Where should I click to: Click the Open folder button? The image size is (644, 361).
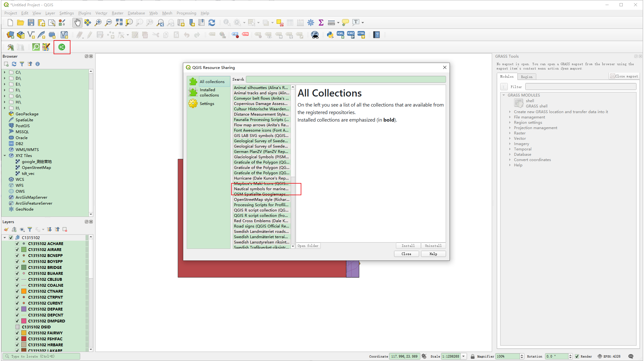[308, 246]
